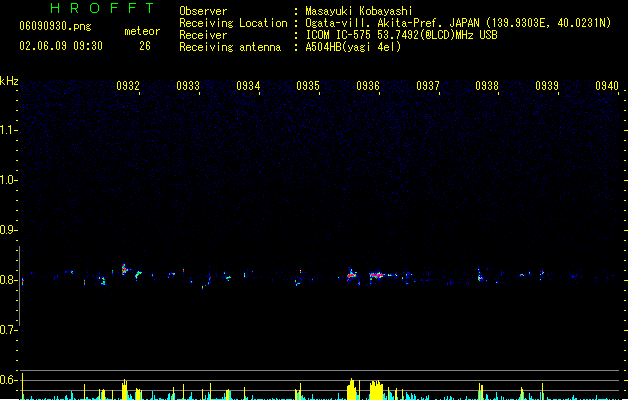This screenshot has width=629, height=400.
Task: Click the Observer field label
Action: pos(203,11)
